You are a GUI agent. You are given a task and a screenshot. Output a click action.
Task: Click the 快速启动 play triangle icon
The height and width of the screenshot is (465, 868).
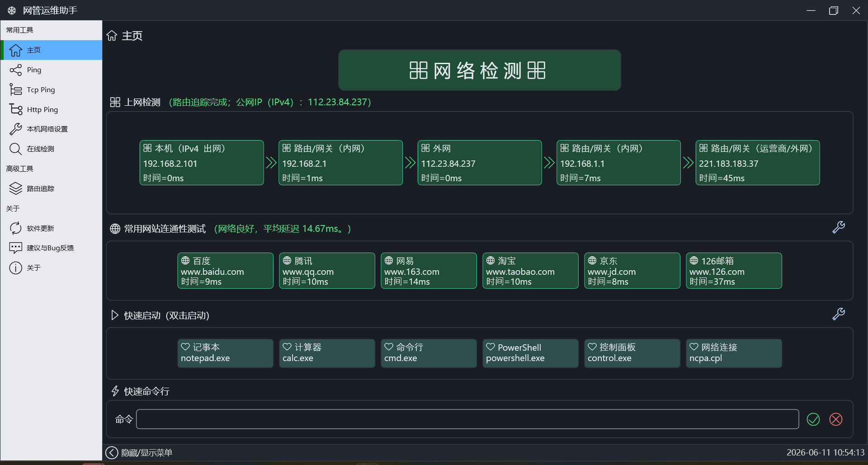115,315
